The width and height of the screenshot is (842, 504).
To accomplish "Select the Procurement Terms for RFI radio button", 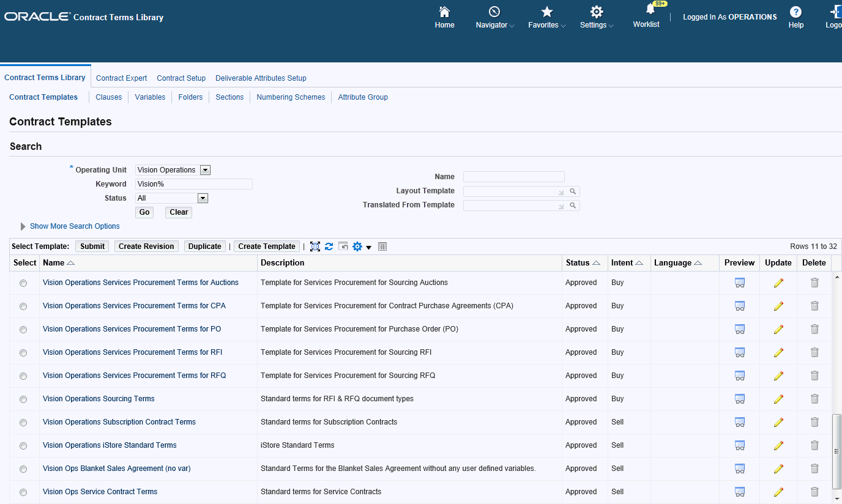I will 23,353.
